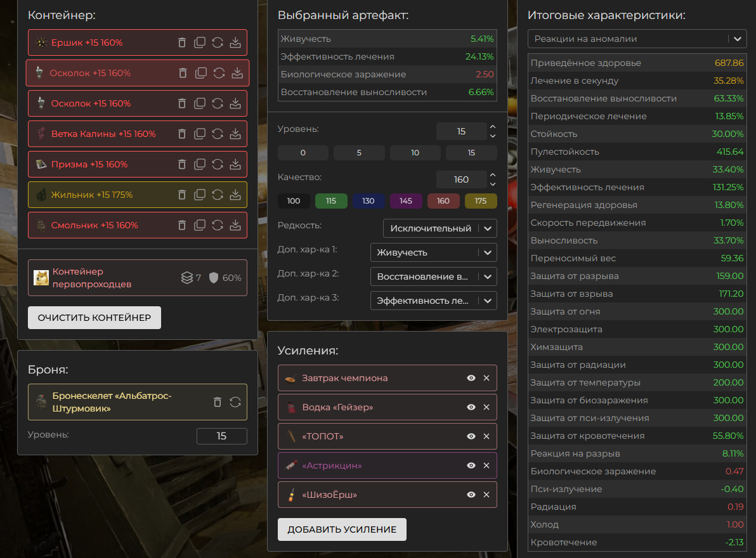This screenshot has height=558, width=756.
Task: Click the ОЧИСТИТЬ КОНТЕЙНЕР button
Action: [x=94, y=318]
